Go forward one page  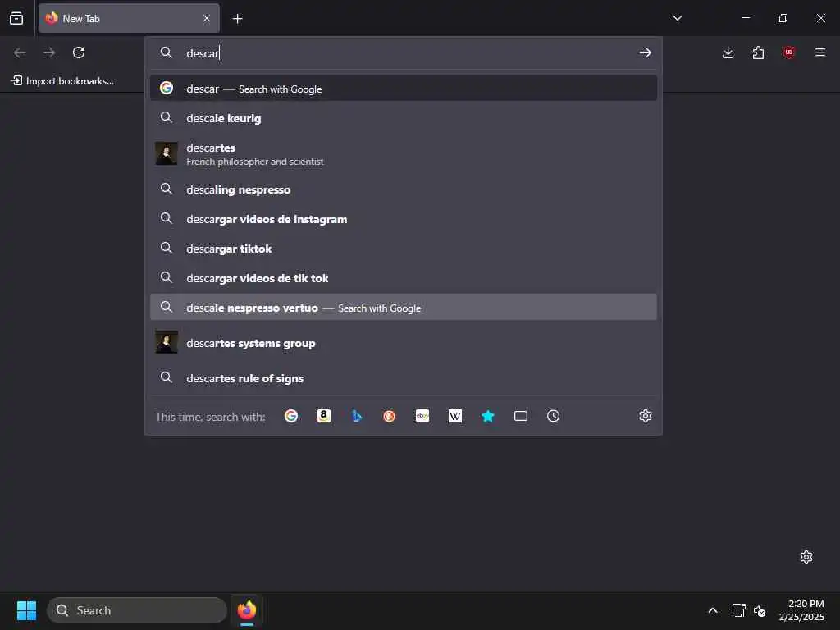coord(49,52)
